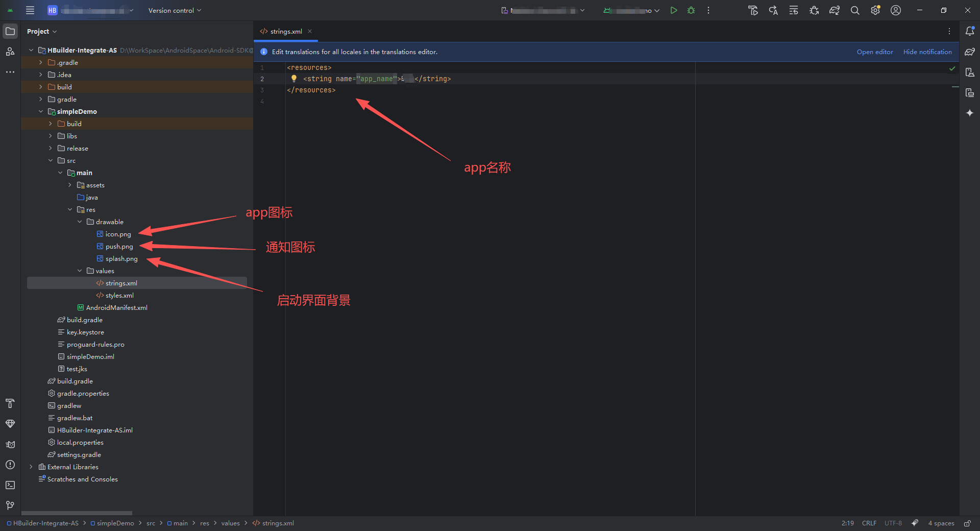Sync project with Gradle files
This screenshot has height=531, width=980.
[x=835, y=10]
